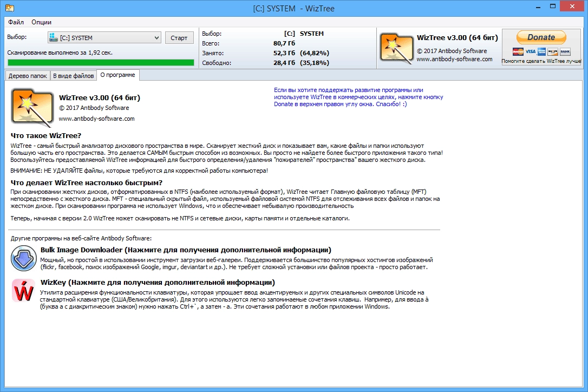The width and height of the screenshot is (588, 392).
Task: Click "Другие программы на веб-сайте" label
Action: pyautogui.click(x=81, y=238)
